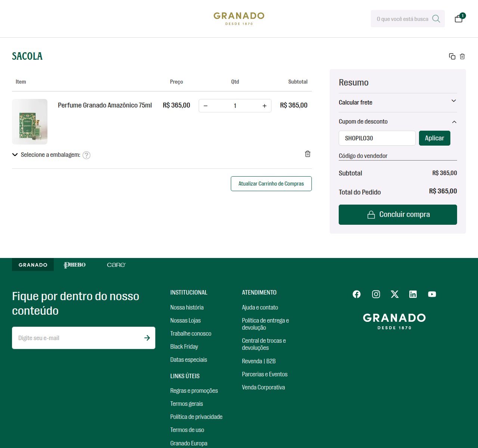Select the Care brand tab
This screenshot has width=478, height=448.
(116, 265)
